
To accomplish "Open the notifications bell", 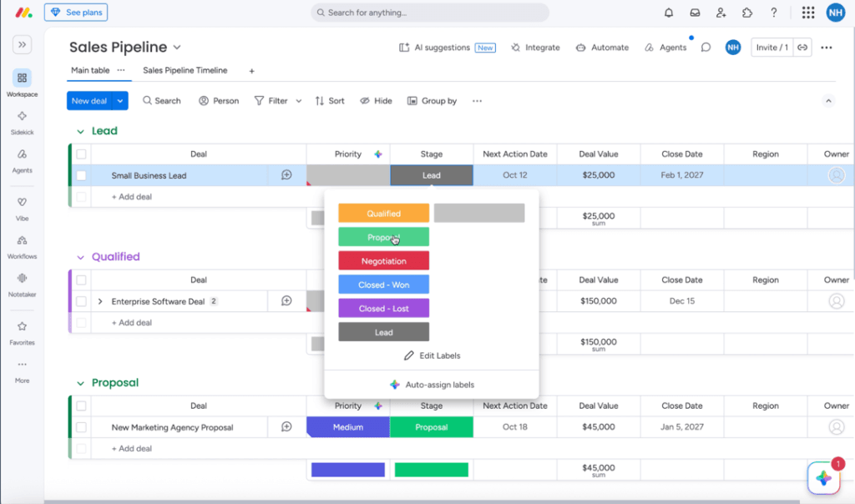I will [669, 13].
